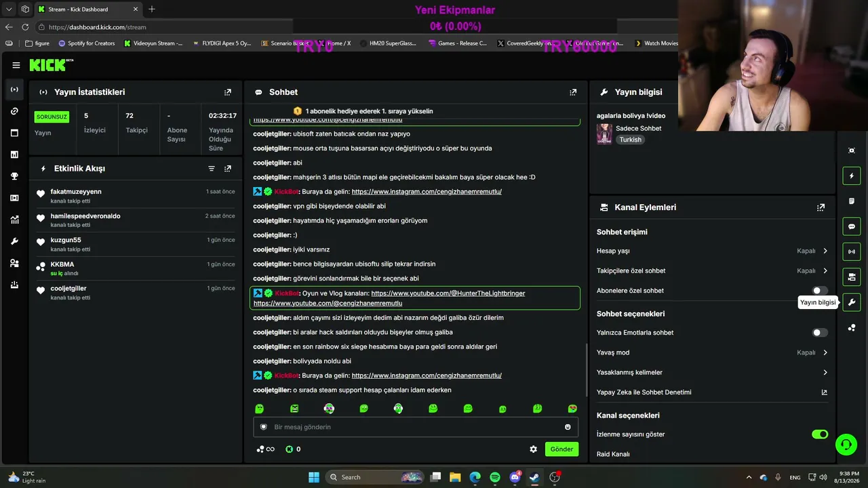The image size is (868, 488).
Task: Click the browser address bar URL
Action: [98, 27]
